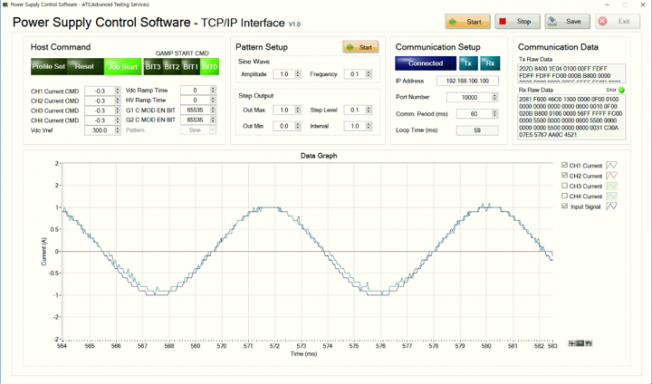The height and width of the screenshot is (384, 652).
Task: Click Sine Wave Amplitude stepper arrows
Action: (298, 74)
